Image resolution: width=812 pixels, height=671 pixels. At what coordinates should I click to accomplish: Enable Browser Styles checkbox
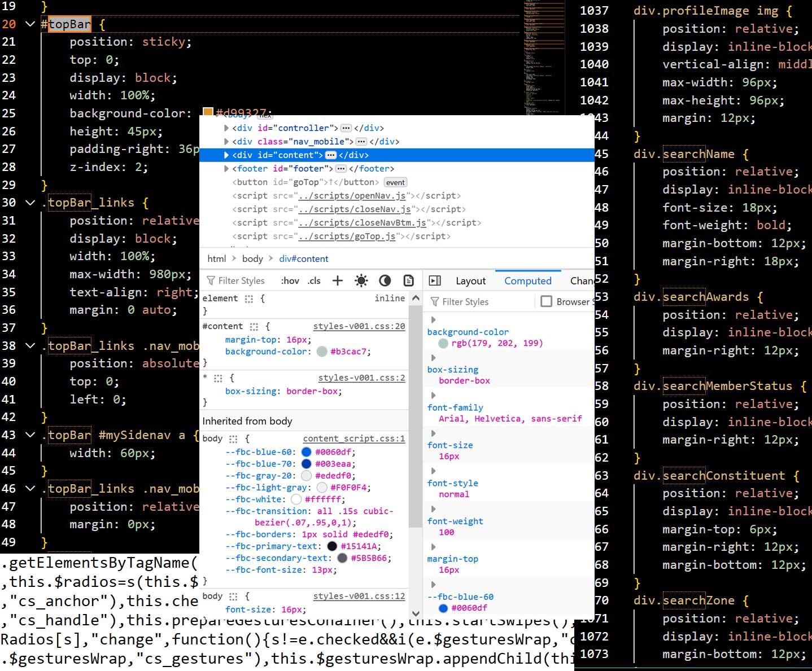[546, 301]
